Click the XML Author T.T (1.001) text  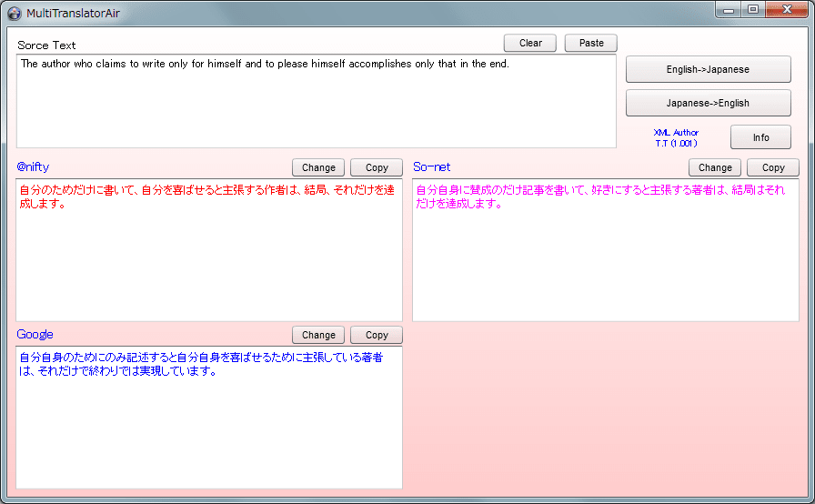pos(676,137)
